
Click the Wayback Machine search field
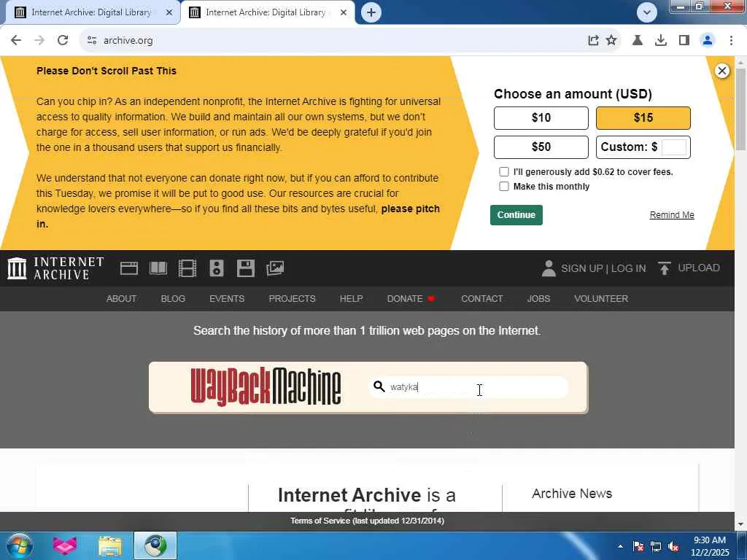point(469,386)
